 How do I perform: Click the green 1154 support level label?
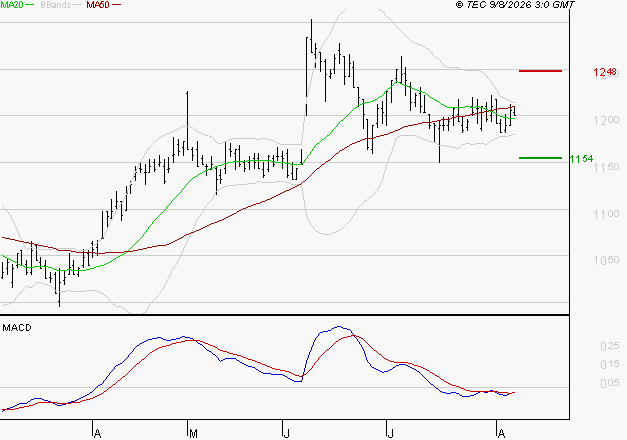581,159
